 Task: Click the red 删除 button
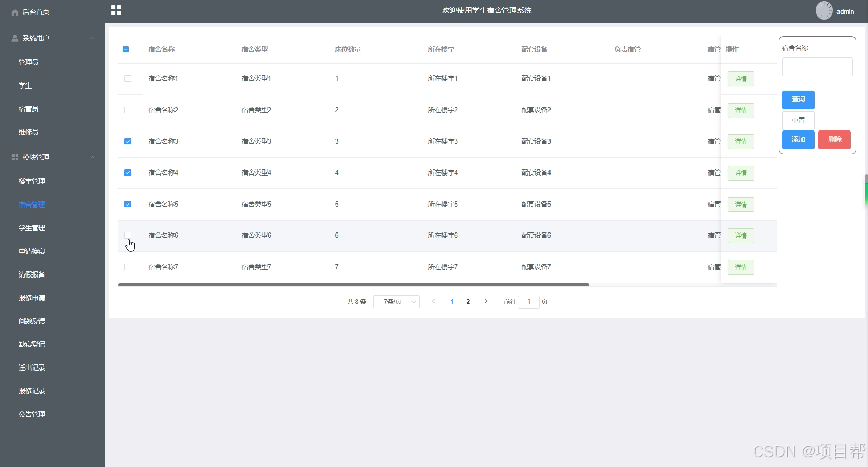coord(834,140)
